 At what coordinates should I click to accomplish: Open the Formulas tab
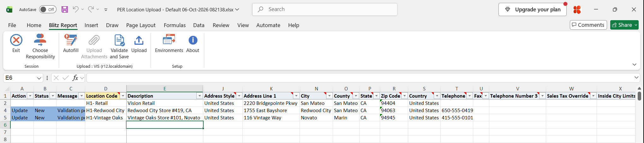175,25
